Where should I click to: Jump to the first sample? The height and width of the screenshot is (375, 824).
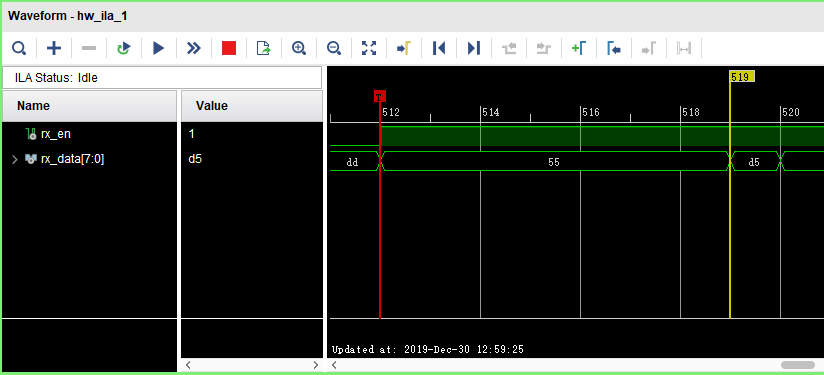pyautogui.click(x=439, y=48)
